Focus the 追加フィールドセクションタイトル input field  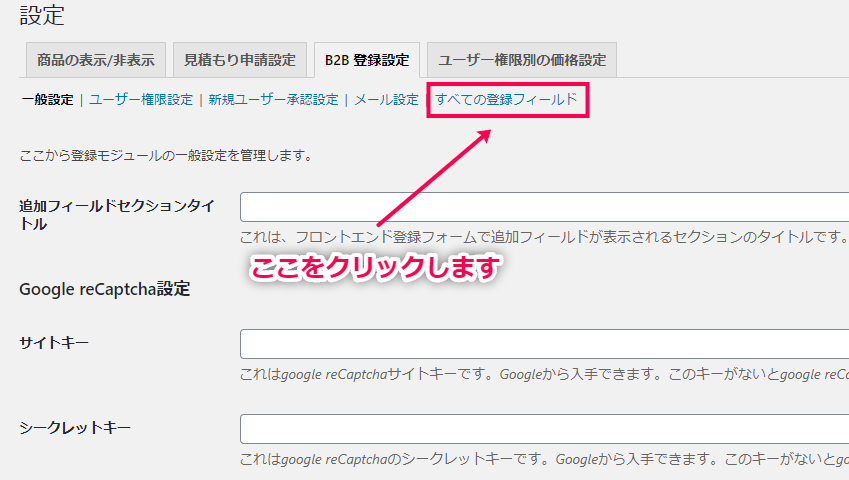[544, 207]
